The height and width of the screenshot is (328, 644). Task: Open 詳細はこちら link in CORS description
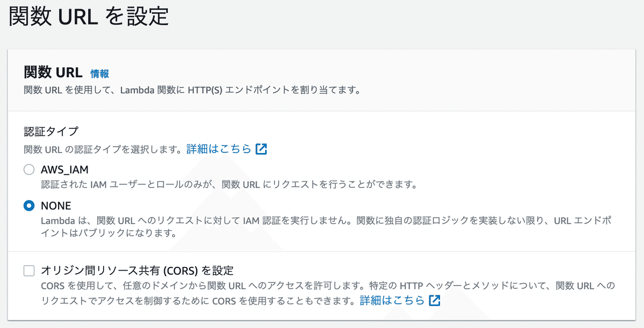coord(392,300)
